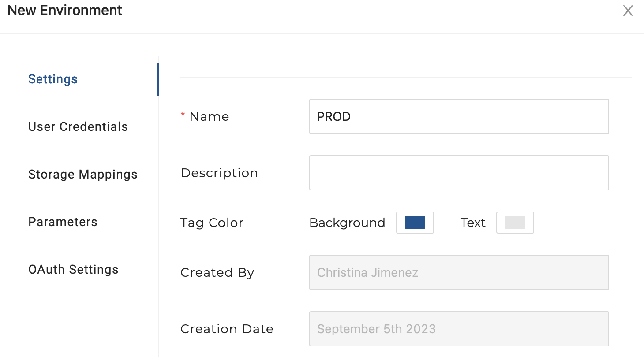Click the Name input containing PROD
This screenshot has width=644, height=357.
[x=459, y=116]
